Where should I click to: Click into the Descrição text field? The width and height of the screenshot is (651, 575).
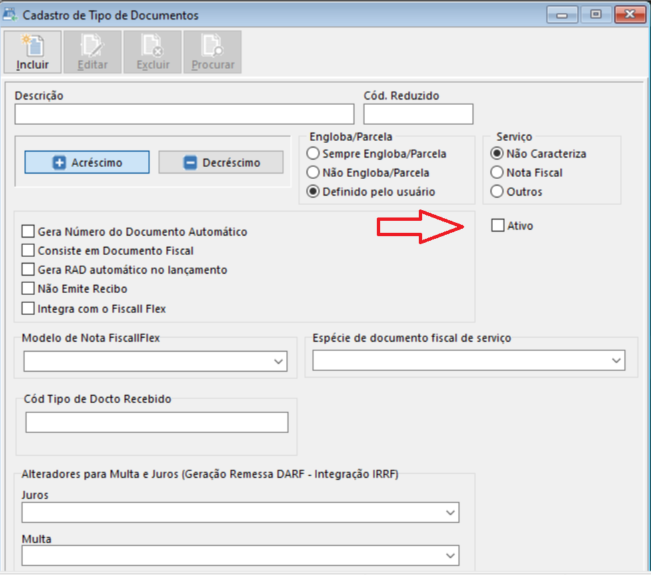tap(184, 114)
